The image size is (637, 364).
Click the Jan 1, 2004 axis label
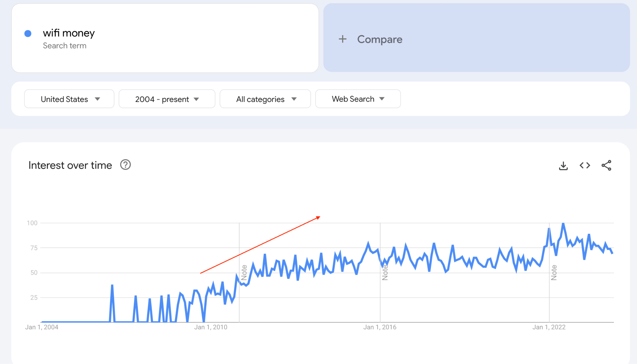tap(42, 327)
